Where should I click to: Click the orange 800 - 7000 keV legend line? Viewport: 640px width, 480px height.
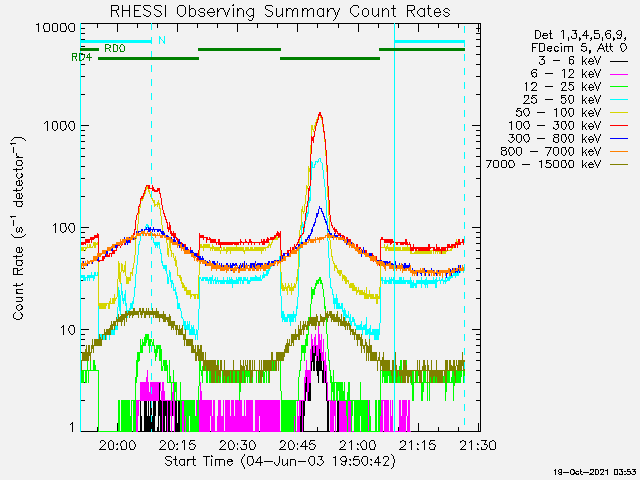point(619,152)
